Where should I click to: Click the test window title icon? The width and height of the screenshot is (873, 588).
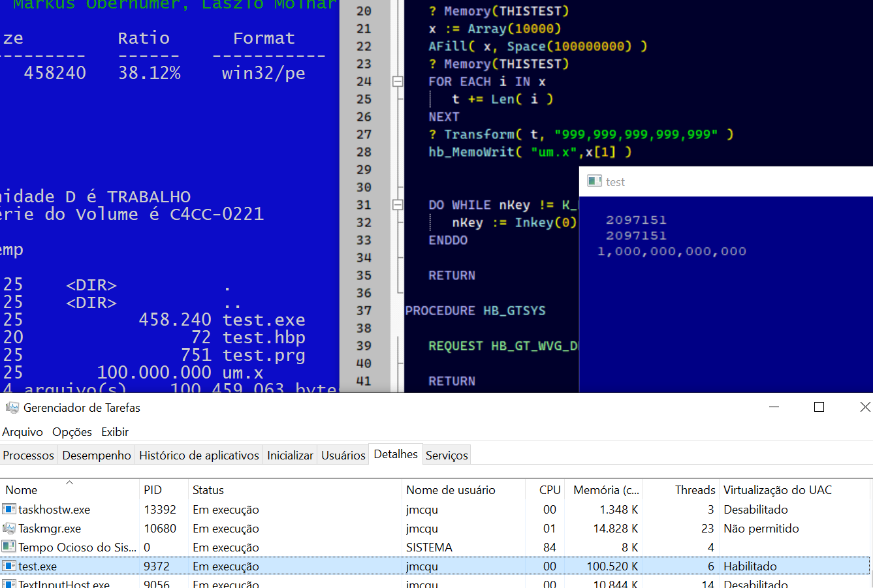pos(594,181)
